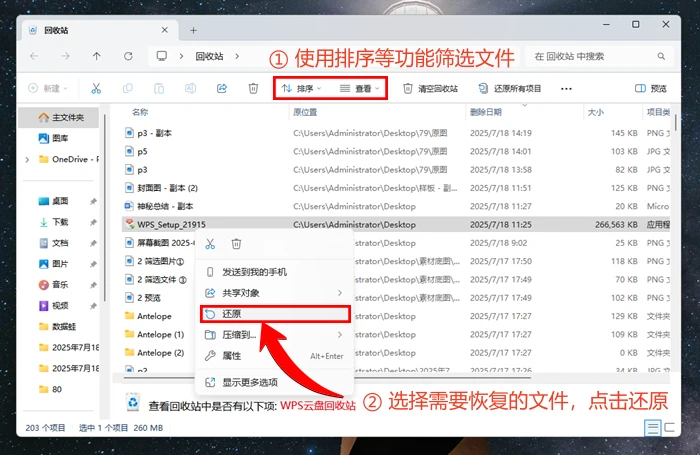This screenshot has width=700, height=455.
Task: Open 主文件夹 in the sidebar
Action: (x=59, y=117)
